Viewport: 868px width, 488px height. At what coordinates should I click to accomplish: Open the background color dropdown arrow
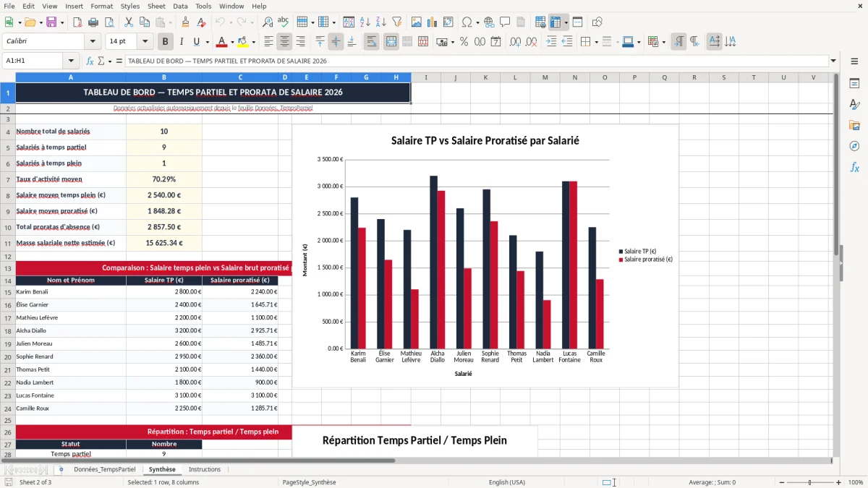click(253, 42)
